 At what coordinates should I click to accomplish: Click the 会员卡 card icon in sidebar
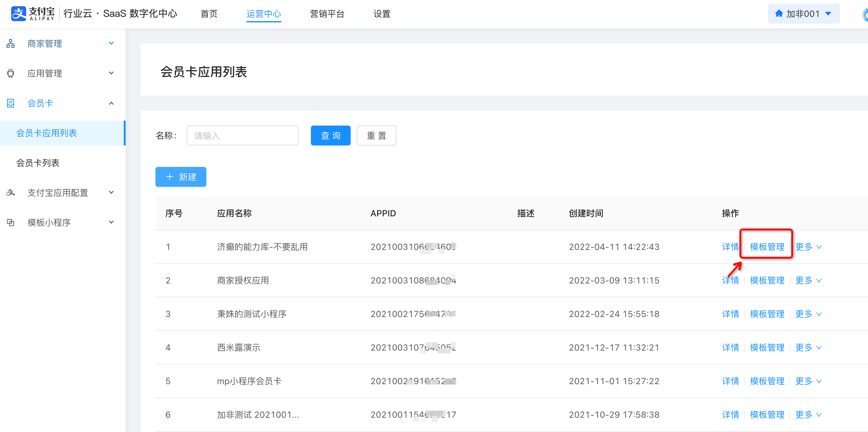click(x=11, y=103)
